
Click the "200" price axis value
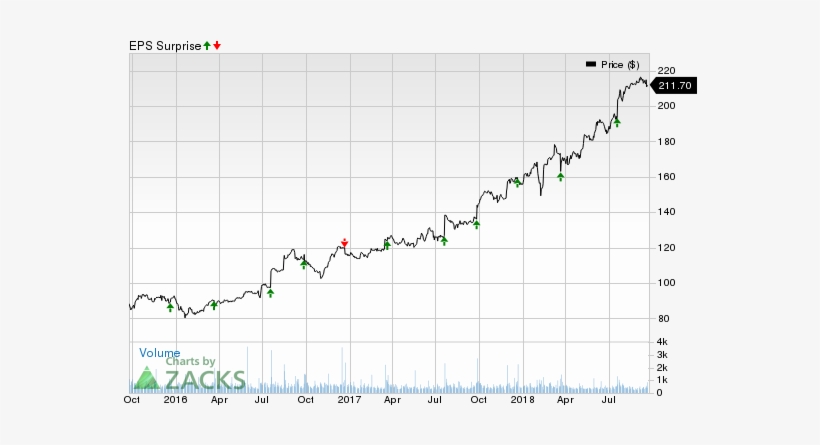[x=666, y=106]
